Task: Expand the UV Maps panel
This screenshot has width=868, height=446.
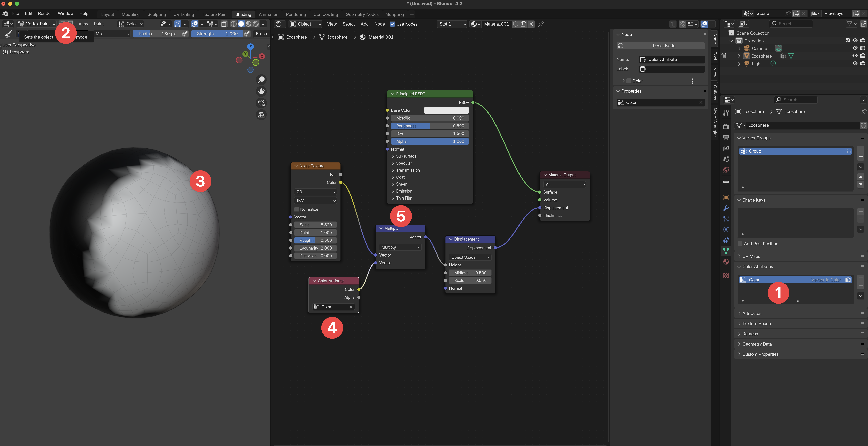Action: point(751,256)
